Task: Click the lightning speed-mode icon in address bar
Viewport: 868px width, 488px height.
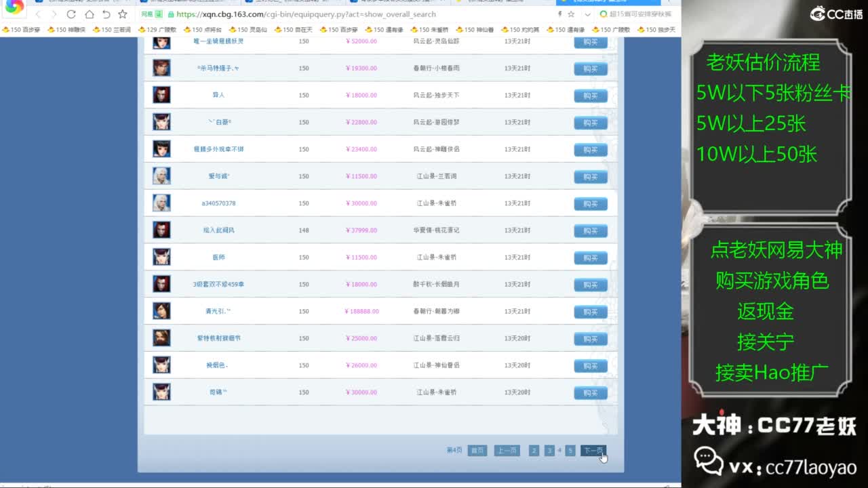Action: tap(559, 14)
